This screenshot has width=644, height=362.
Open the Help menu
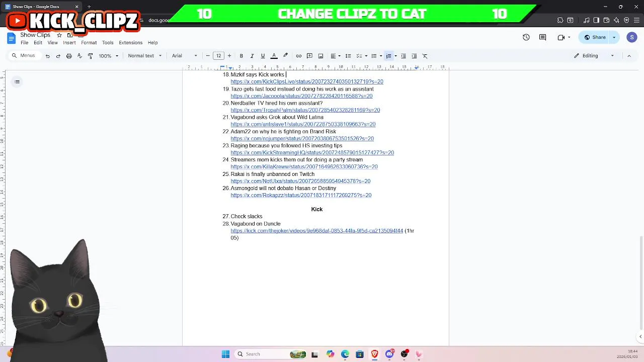152,43
